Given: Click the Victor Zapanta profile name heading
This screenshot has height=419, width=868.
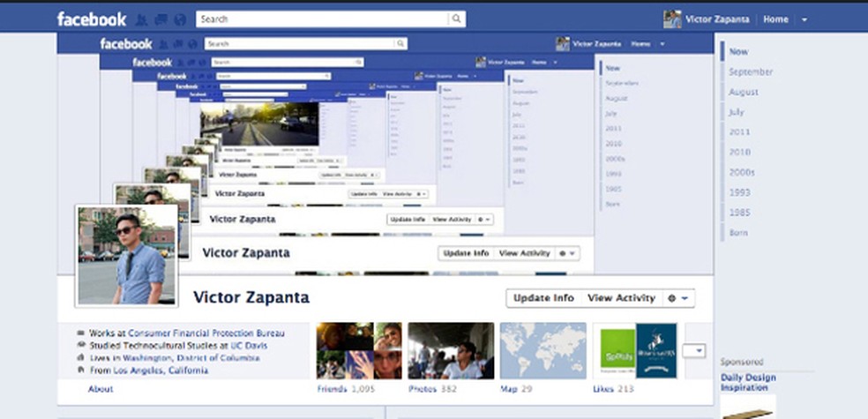Looking at the screenshot, I should tap(251, 298).
